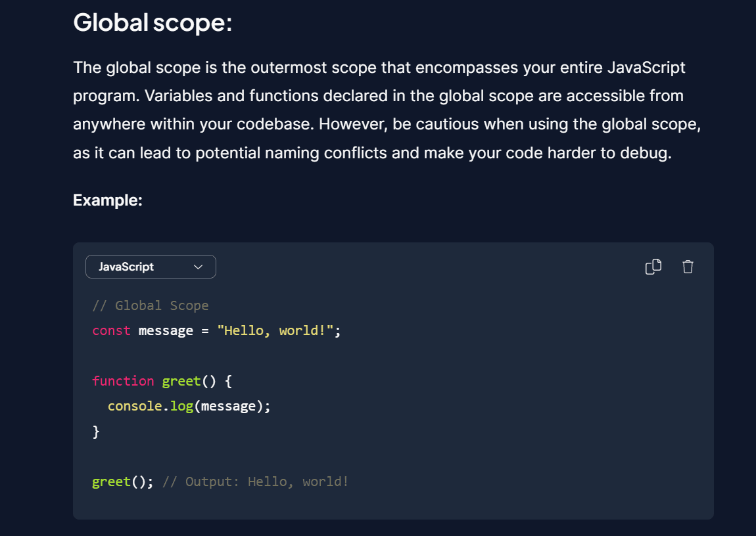Click "message" in the const declaration
This screenshot has height=536, width=756.
166,330
